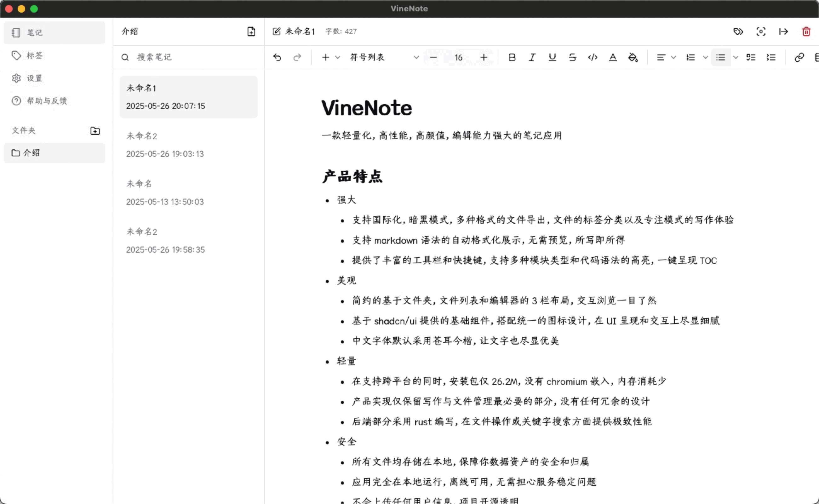This screenshot has height=504, width=819.
Task: Insert a hyperlink with the link icon
Action: point(799,57)
